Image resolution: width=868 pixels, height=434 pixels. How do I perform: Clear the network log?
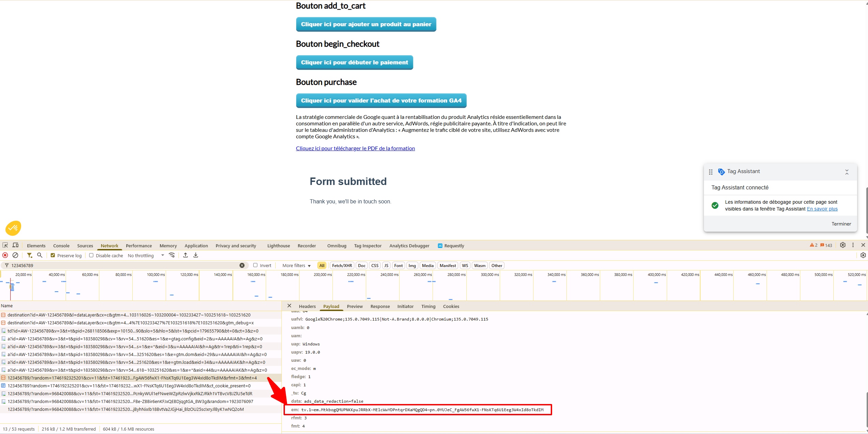15,255
